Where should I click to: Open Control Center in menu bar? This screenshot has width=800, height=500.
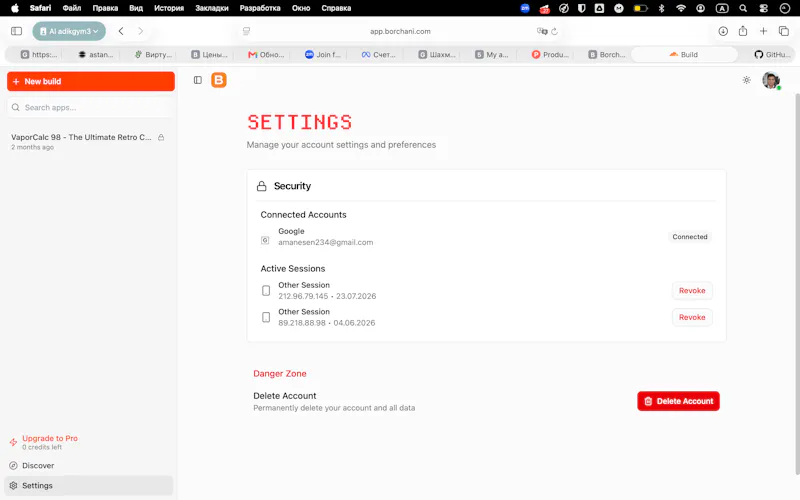click(x=763, y=8)
